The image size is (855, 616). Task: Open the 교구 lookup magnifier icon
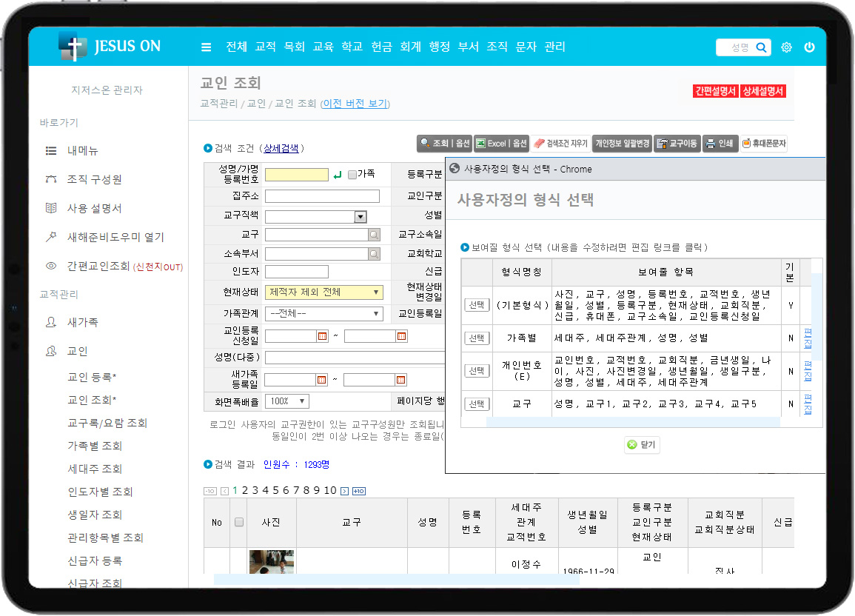point(375,235)
